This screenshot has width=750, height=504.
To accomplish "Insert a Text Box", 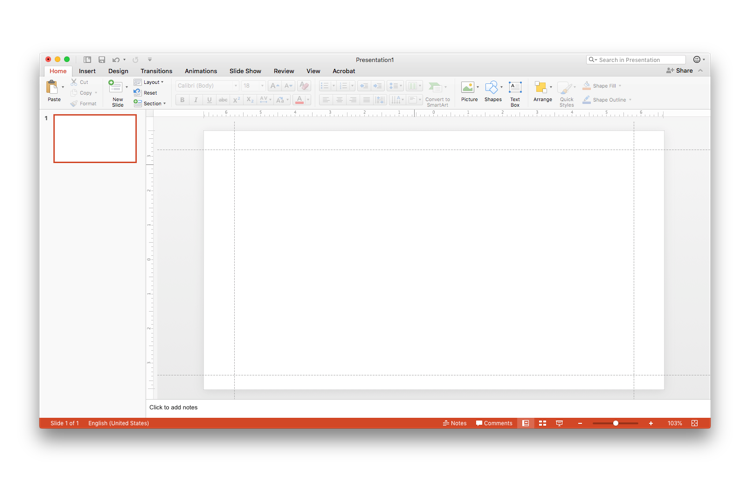I will [515, 91].
